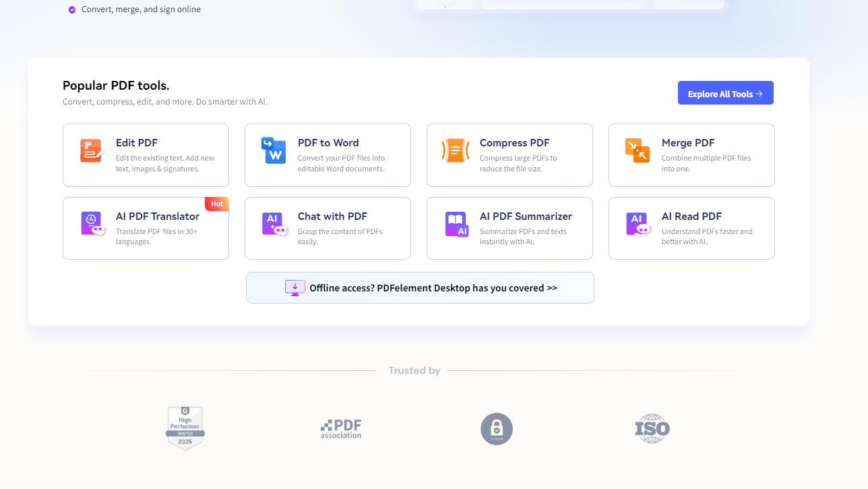Click the Merge PDF arrows icon
The image size is (868, 489).
638,150
